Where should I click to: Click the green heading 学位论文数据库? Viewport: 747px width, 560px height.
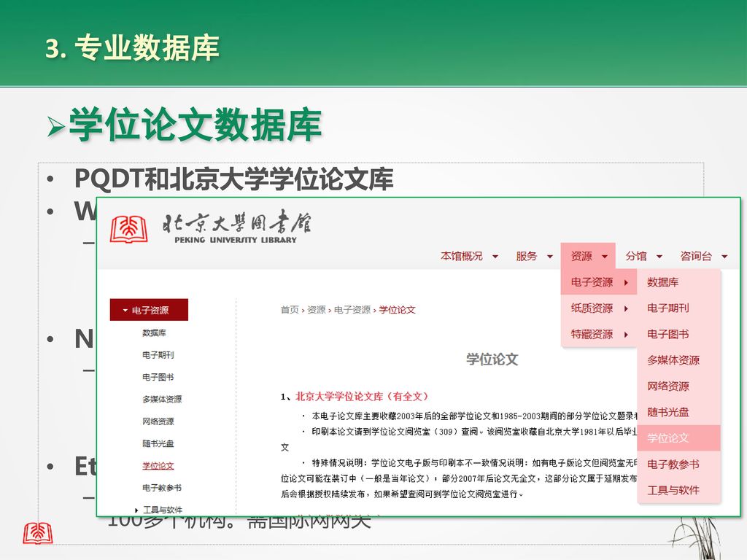[196, 125]
